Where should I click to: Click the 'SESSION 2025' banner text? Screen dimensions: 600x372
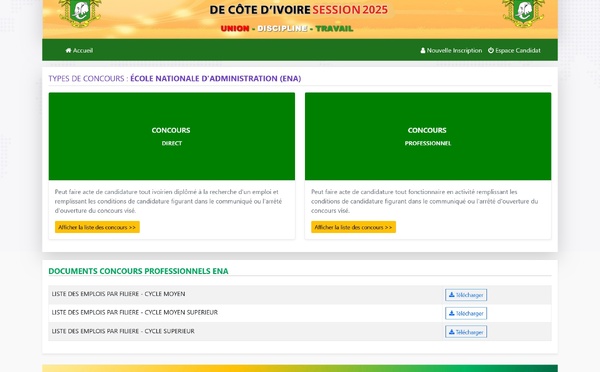click(x=350, y=10)
